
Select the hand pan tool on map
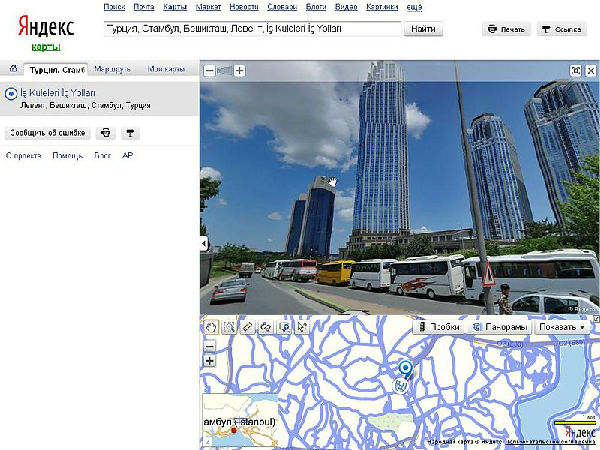coord(210,327)
